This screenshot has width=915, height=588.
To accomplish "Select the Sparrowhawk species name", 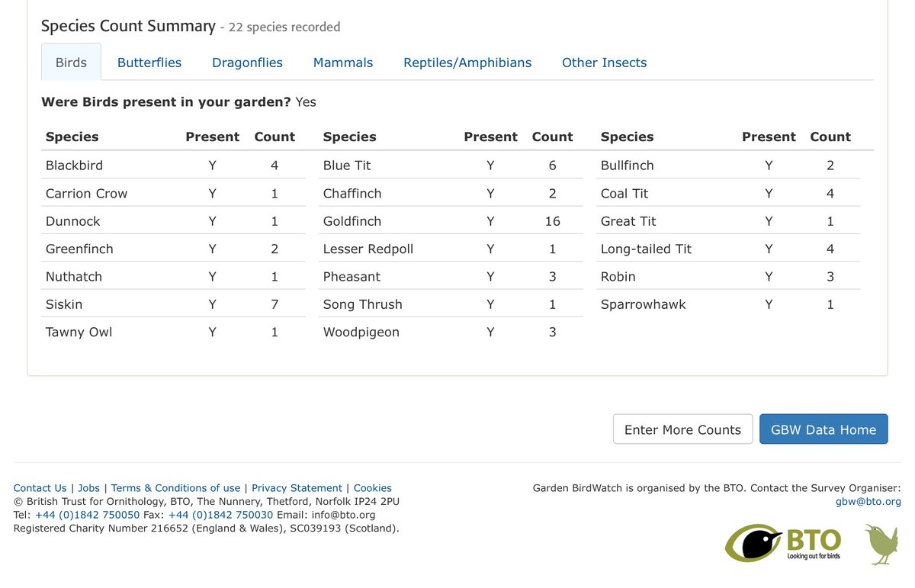I will tap(644, 304).
